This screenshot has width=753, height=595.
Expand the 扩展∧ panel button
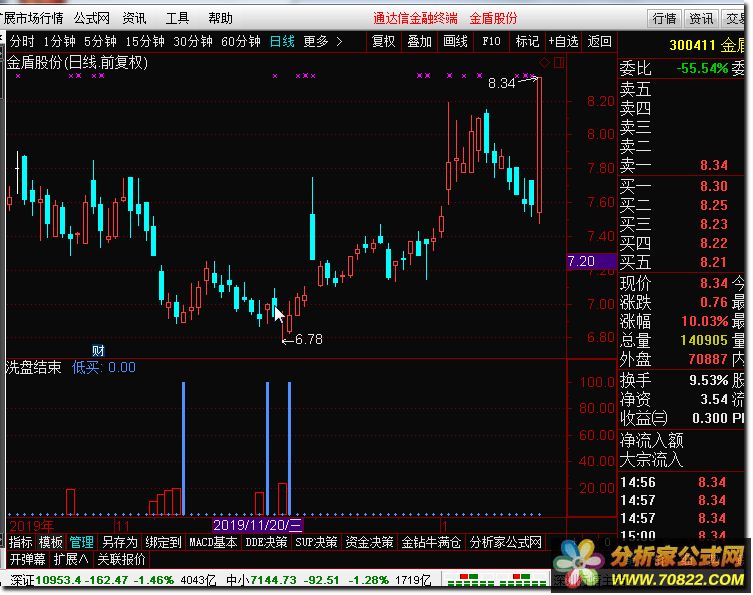tap(71, 559)
